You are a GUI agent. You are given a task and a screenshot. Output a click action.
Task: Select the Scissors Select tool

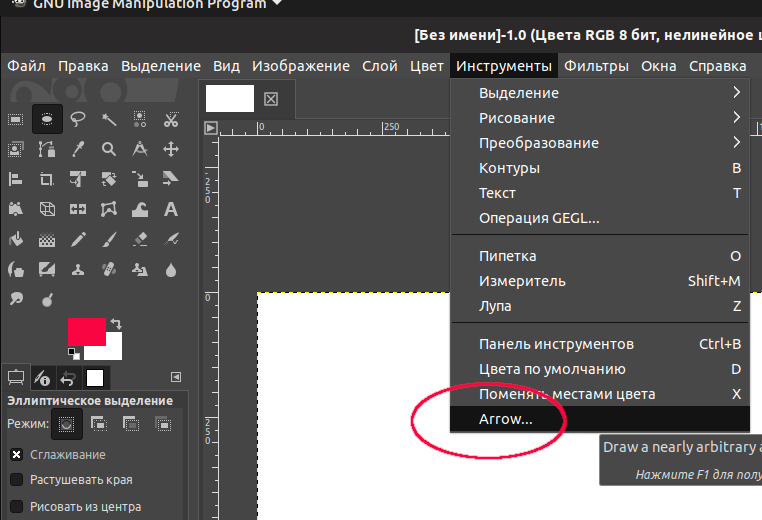click(x=171, y=119)
